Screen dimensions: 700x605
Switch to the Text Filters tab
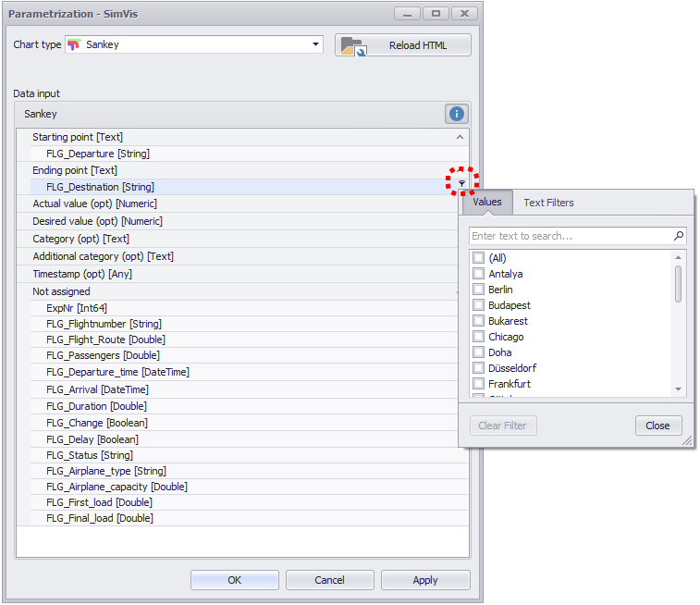(548, 203)
